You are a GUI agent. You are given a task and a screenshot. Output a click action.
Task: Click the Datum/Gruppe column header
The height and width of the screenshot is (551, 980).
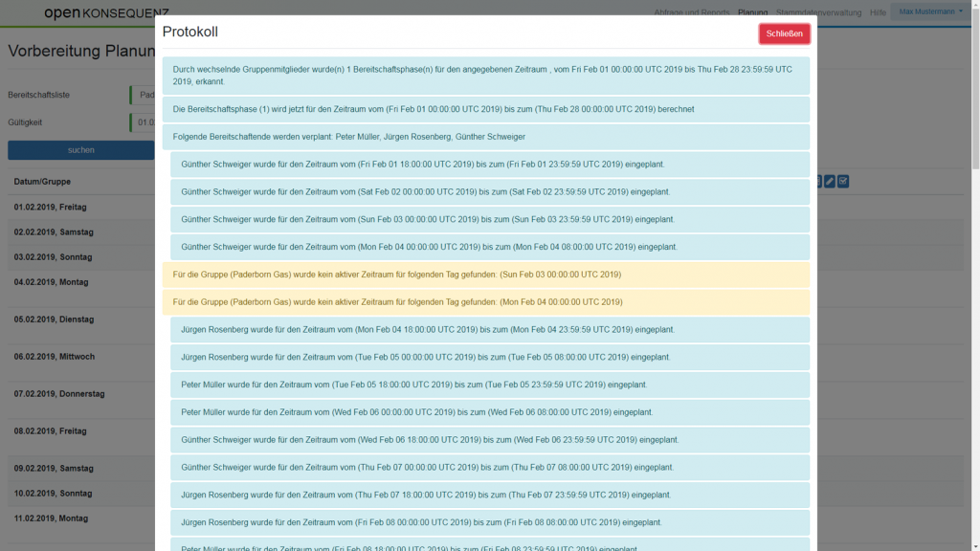pyautogui.click(x=43, y=182)
